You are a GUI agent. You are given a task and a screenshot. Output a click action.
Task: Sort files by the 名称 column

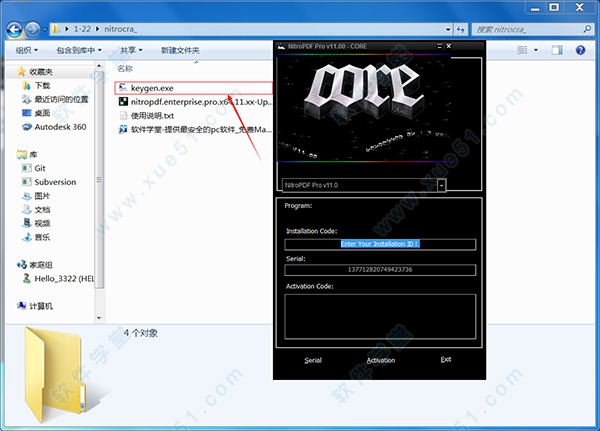click(125, 69)
